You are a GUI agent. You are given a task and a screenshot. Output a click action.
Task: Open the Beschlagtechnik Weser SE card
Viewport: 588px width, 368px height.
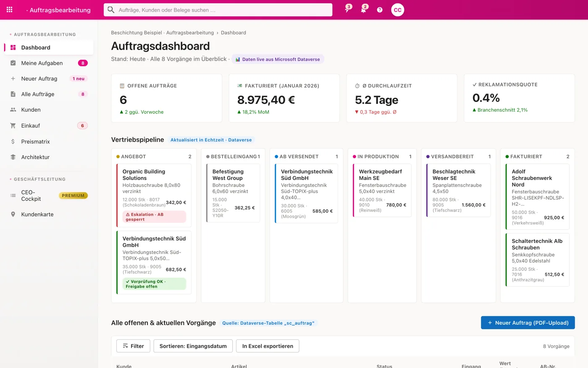(458, 191)
